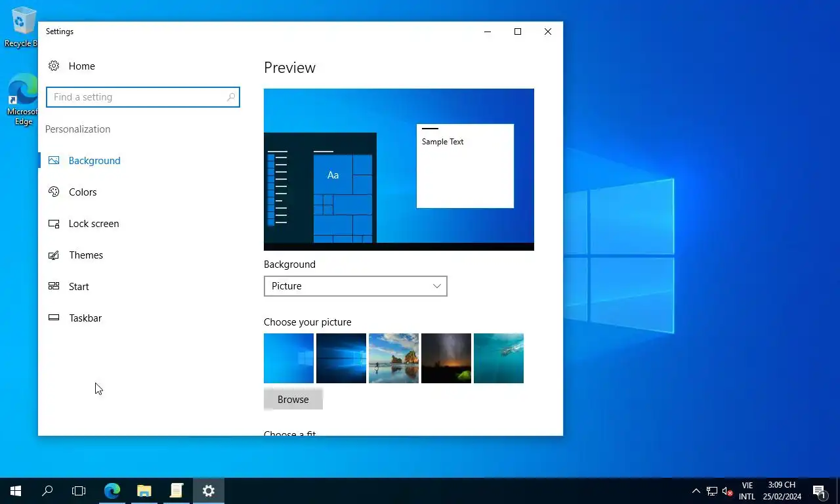Screen dimensions: 840x504
Task: Switch the VIE INTL input language indicator
Action: coord(747,491)
